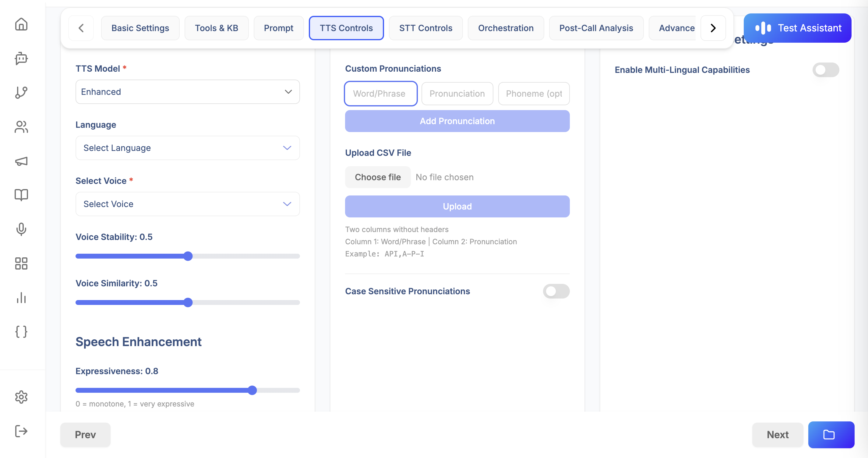Open the bar chart analytics icon
The height and width of the screenshot is (458, 868).
point(21,298)
